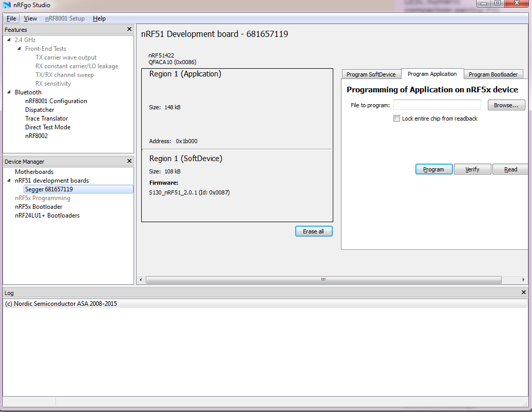Select Motherboards in Device Manager

(34, 172)
